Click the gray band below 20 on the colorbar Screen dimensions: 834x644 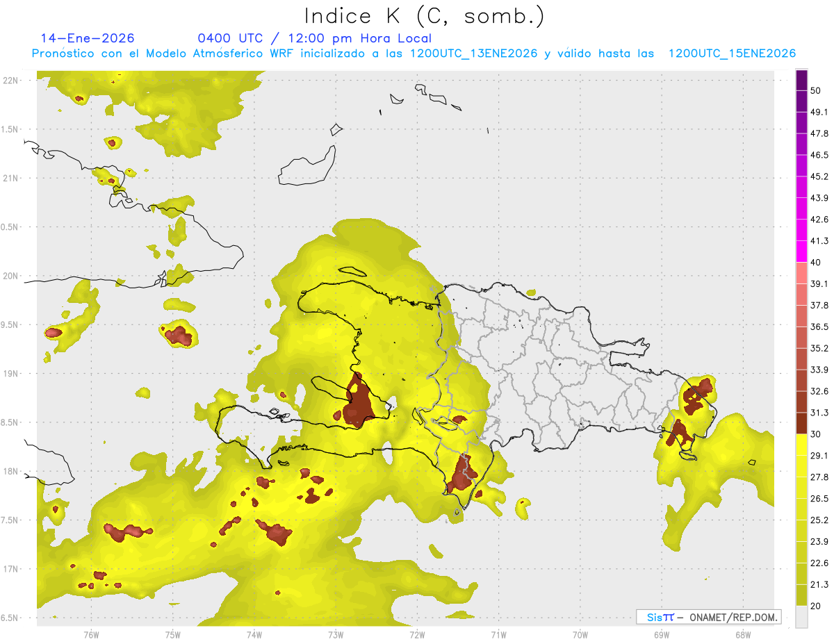(801, 617)
